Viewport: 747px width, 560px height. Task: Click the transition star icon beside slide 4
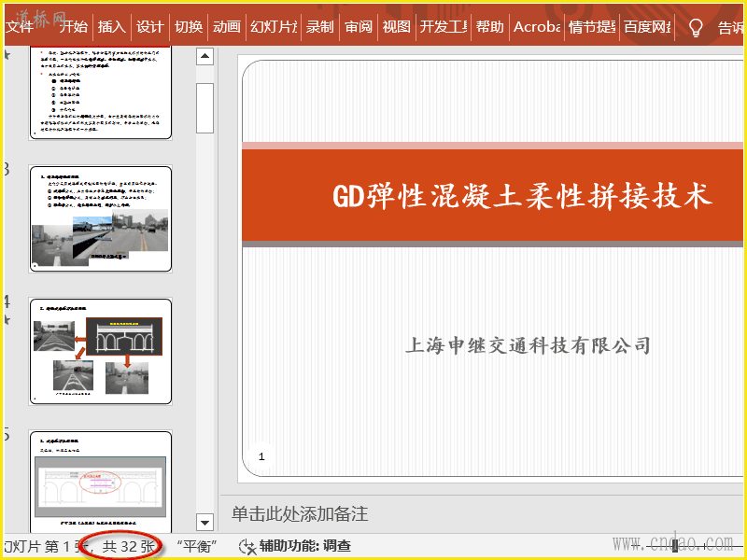[7, 319]
